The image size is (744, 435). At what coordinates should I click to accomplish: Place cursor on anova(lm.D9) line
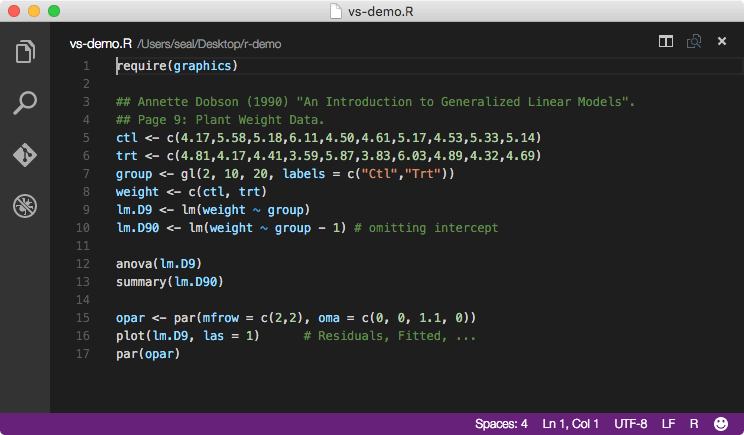[x=160, y=264]
